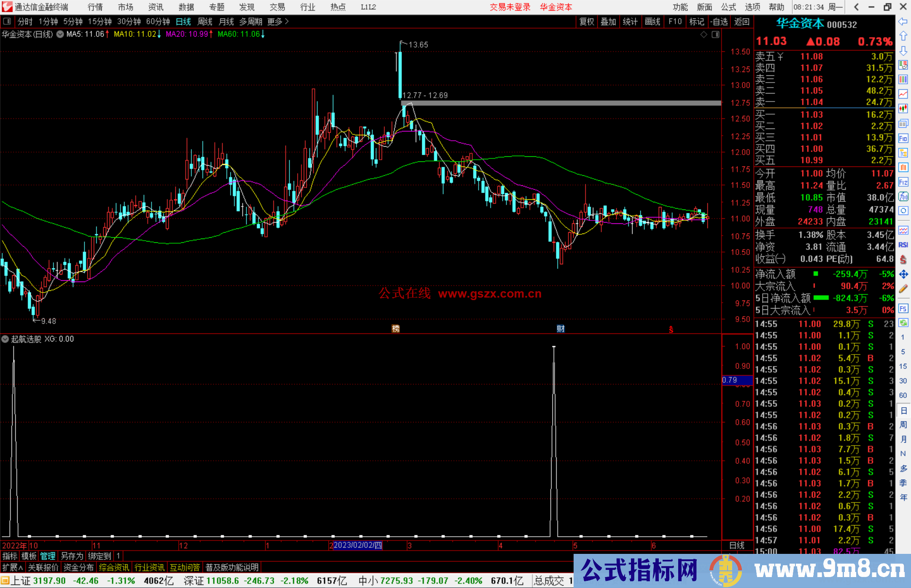Open the 功能 menu in title bar
This screenshot has height=588, width=911.
tap(680, 7)
